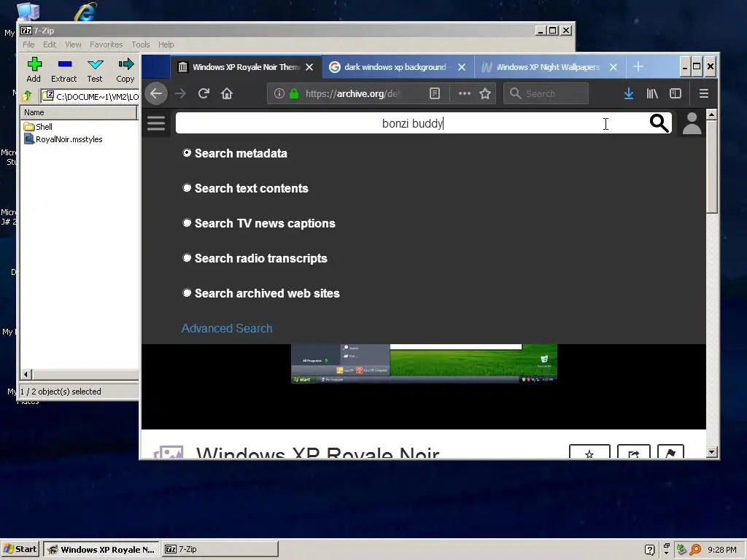The width and height of the screenshot is (747, 560).
Task: Close the Windows XP Royale Noir tab
Action: tap(309, 67)
